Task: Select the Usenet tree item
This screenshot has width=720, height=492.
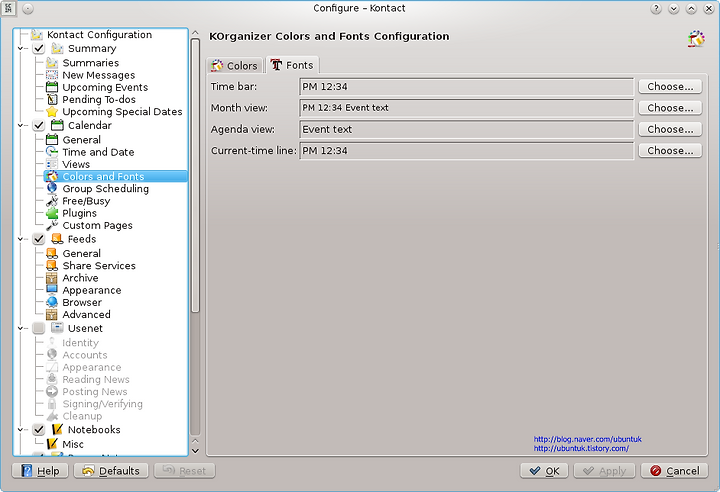Action: tap(85, 328)
